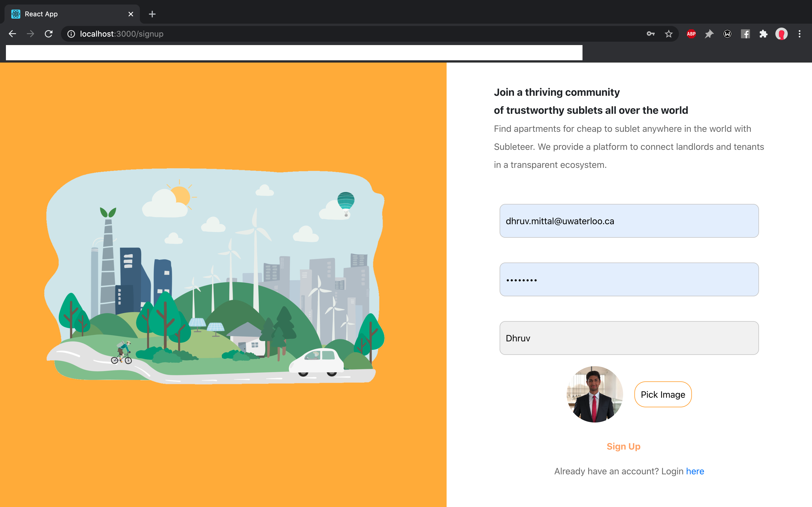Reload the current page
Image resolution: width=812 pixels, height=507 pixels.
(49, 34)
